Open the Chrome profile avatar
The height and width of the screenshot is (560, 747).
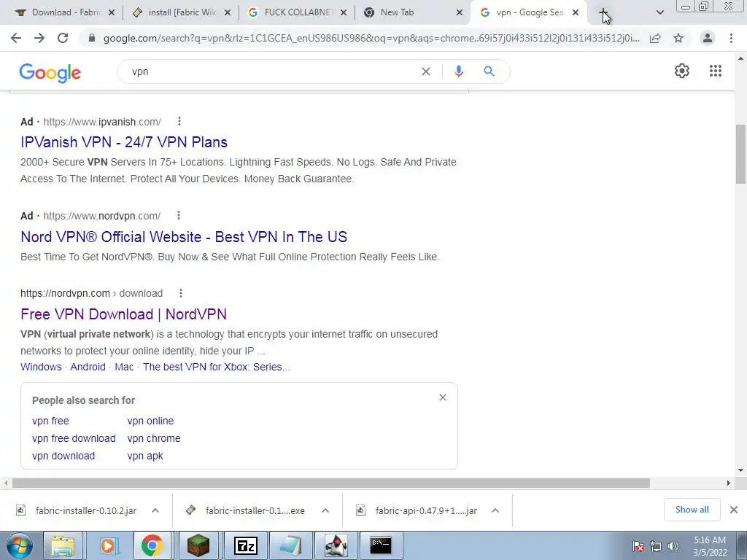(x=708, y=38)
